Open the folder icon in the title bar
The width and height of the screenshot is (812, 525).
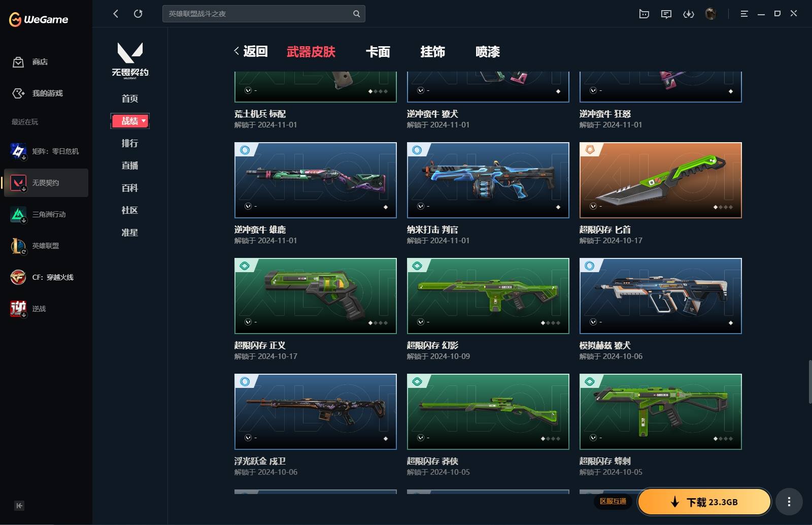[644, 14]
